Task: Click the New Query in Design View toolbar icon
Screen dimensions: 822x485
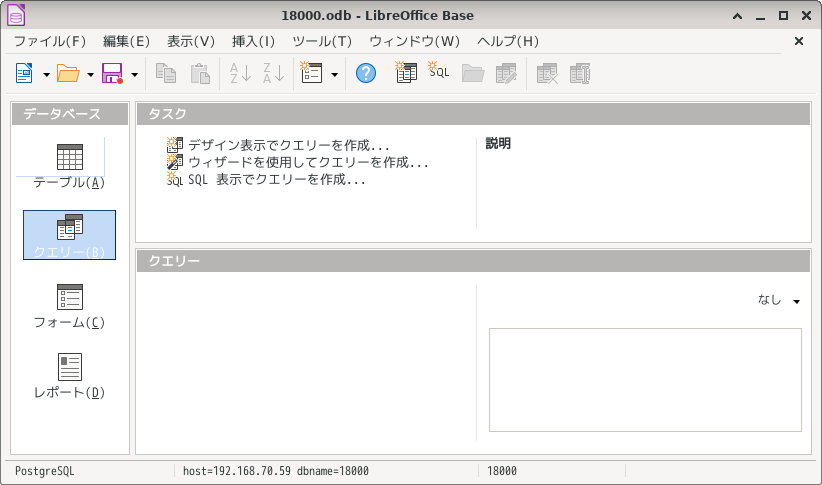Action: [406, 72]
